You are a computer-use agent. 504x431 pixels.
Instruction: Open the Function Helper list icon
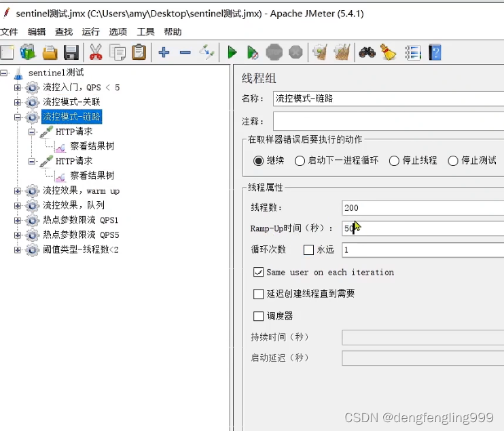point(413,52)
